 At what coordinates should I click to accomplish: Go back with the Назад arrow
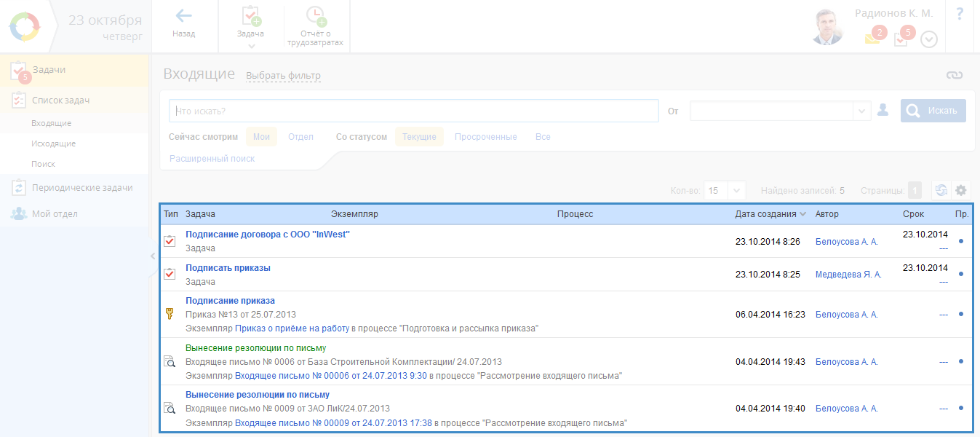point(184,23)
